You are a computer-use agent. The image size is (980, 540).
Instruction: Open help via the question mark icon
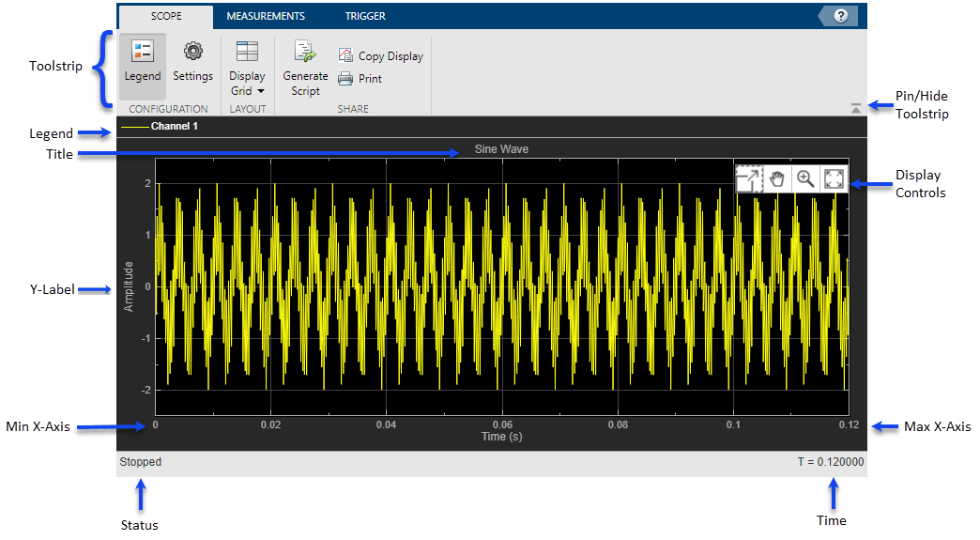click(840, 16)
